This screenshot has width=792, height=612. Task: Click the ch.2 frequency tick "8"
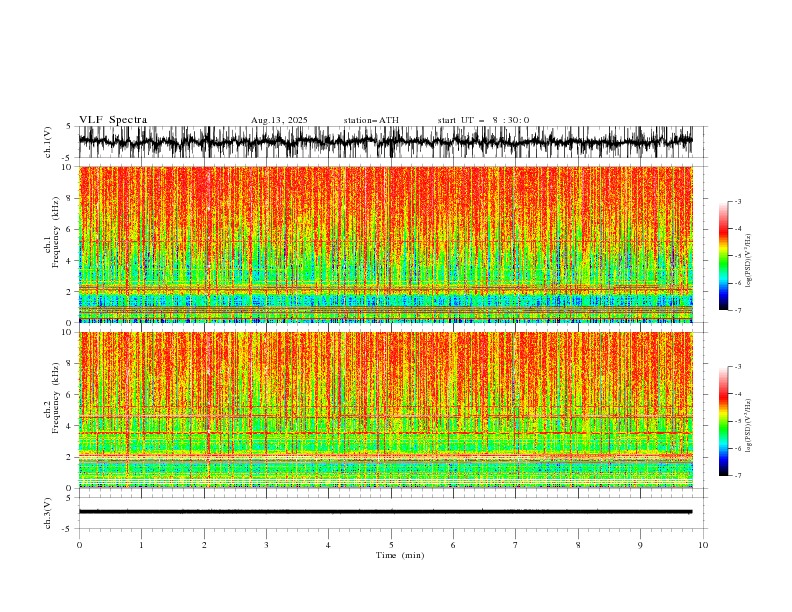pos(69,364)
